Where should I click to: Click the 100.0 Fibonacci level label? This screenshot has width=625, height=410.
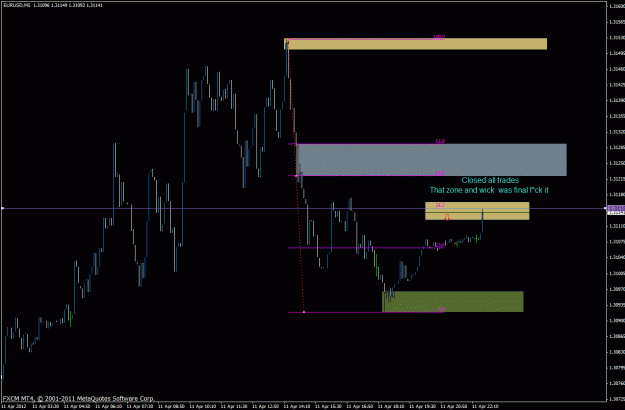(x=439, y=37)
